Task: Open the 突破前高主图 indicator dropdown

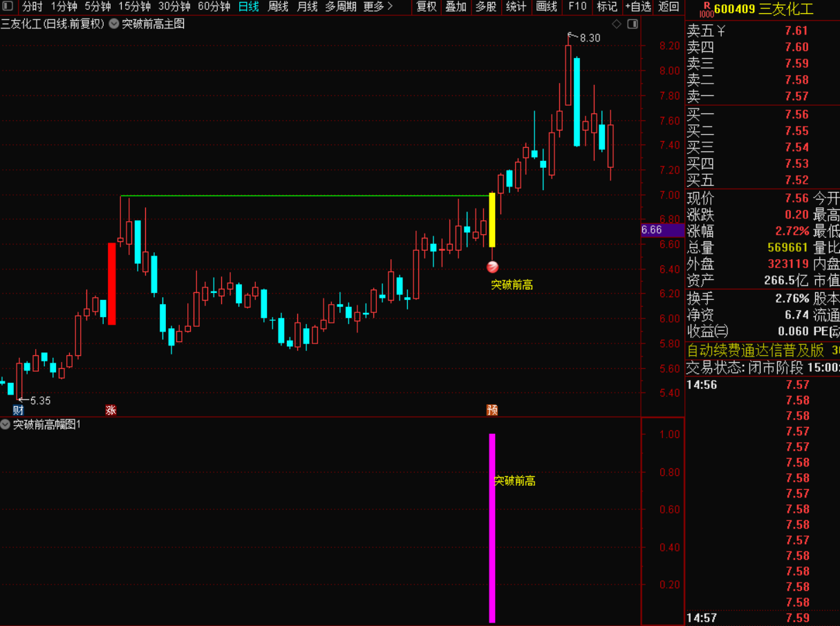Action: tap(114, 24)
